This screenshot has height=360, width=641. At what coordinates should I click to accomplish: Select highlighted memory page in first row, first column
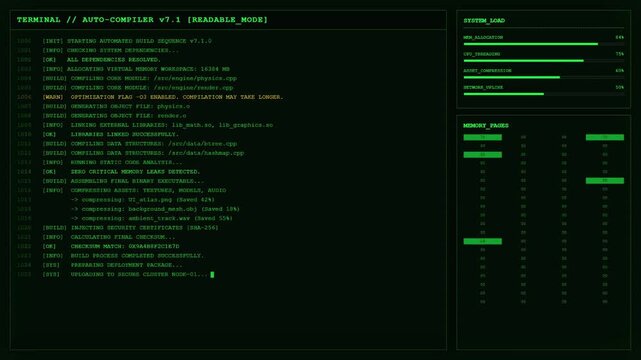482,137
